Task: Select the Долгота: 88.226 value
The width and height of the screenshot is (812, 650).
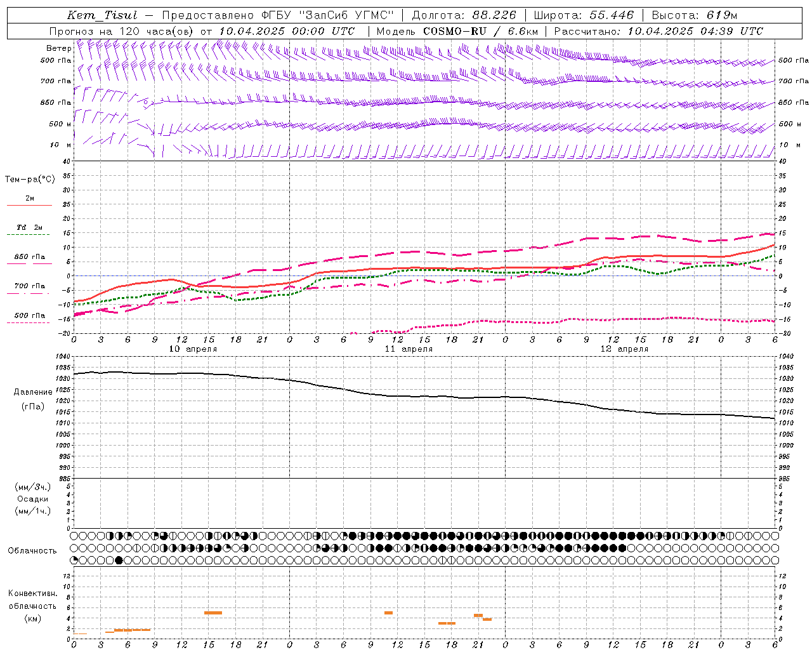Action: click(464, 15)
